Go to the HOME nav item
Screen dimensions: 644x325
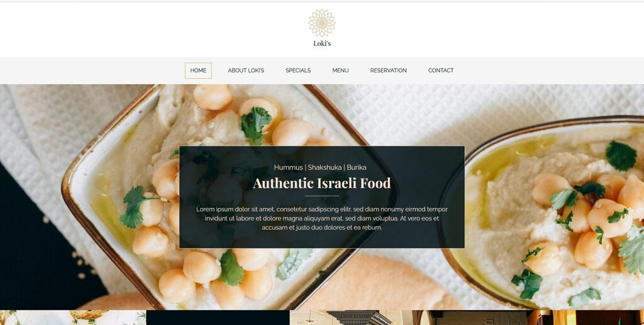tap(198, 70)
